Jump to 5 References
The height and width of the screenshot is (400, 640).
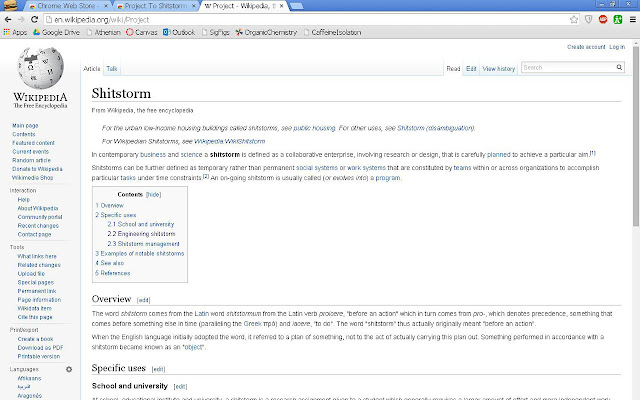tap(113, 273)
